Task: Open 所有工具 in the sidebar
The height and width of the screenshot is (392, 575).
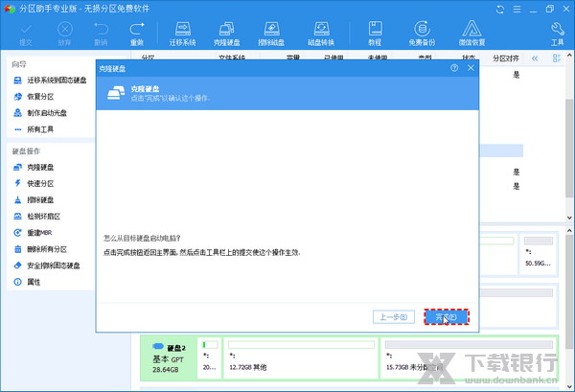Action: 34,129
